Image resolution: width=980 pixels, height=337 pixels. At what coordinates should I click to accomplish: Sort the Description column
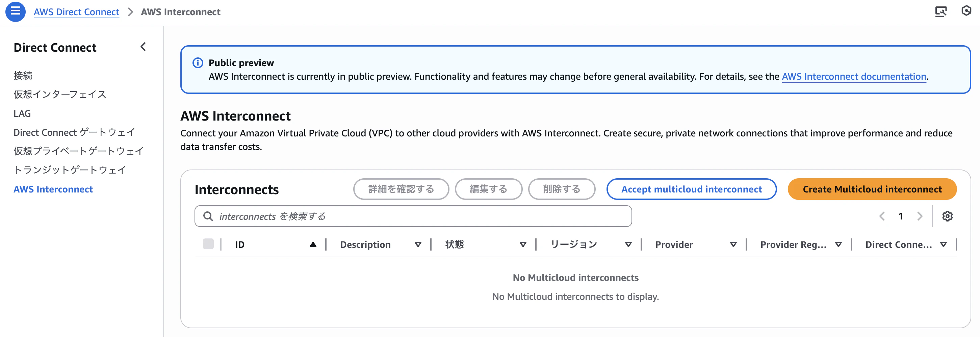pos(418,244)
